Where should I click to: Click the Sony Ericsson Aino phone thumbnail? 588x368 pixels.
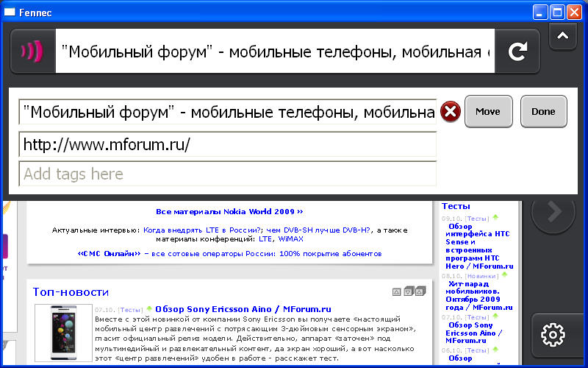(62, 333)
